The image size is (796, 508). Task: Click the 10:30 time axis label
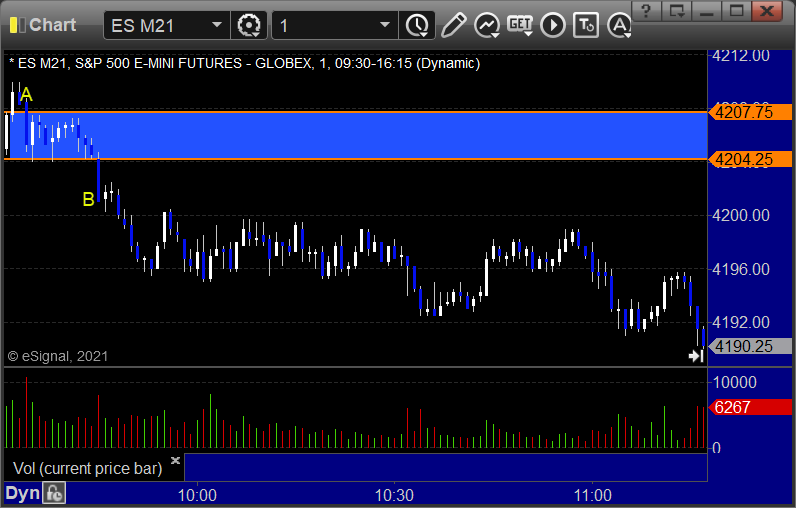coord(394,495)
